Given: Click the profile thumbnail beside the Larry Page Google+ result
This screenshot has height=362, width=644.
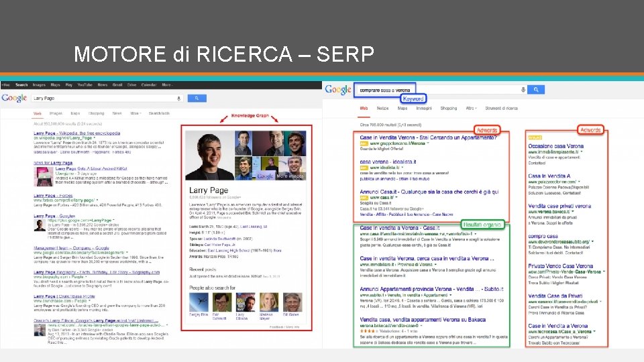Looking at the screenshot, I should coord(40,225).
